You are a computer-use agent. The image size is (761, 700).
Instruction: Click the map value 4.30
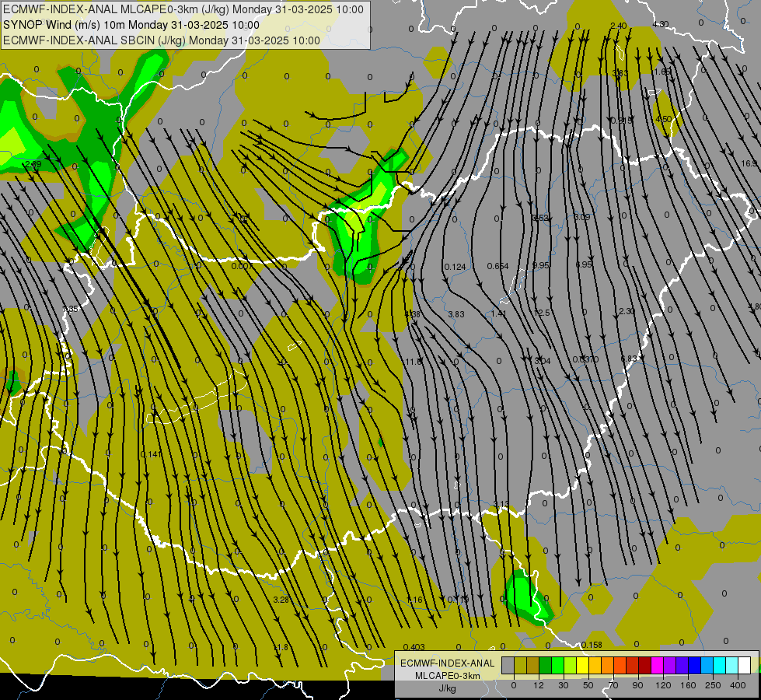click(x=660, y=24)
